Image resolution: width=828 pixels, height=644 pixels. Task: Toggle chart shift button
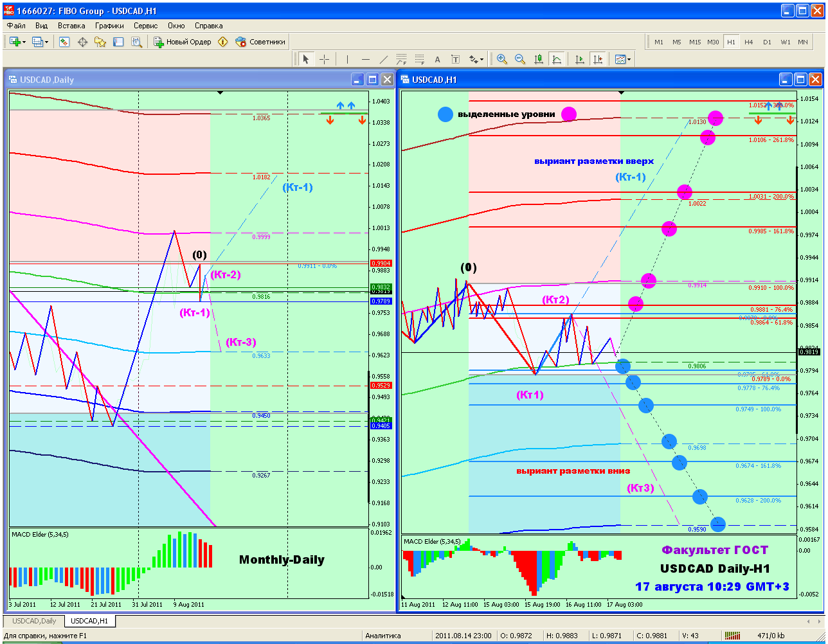click(x=598, y=59)
